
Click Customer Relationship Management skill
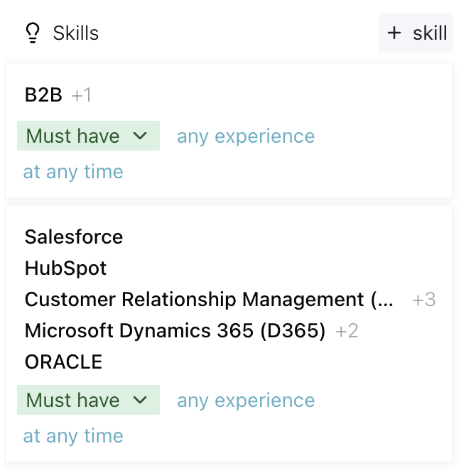(208, 300)
